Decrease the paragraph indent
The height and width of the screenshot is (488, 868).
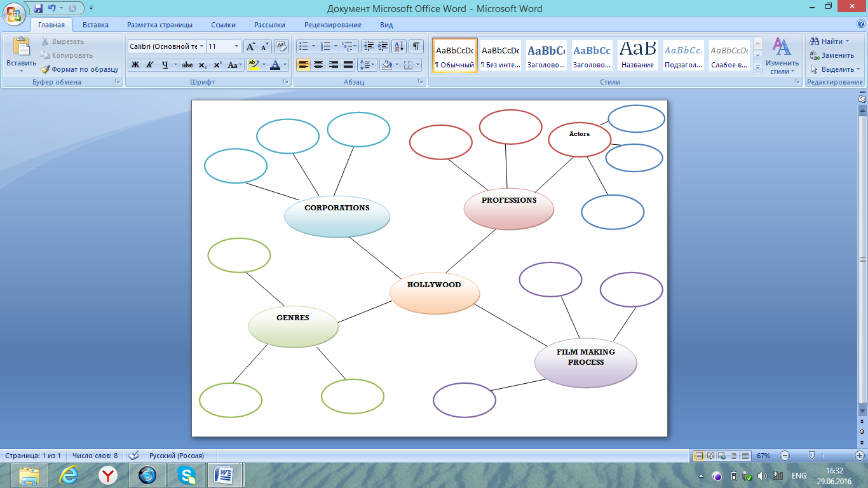pos(369,46)
